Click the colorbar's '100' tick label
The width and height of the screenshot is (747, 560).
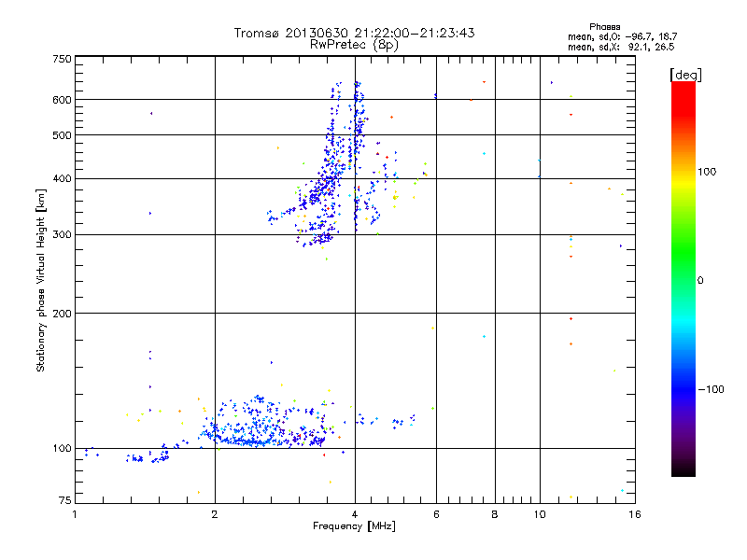707,172
